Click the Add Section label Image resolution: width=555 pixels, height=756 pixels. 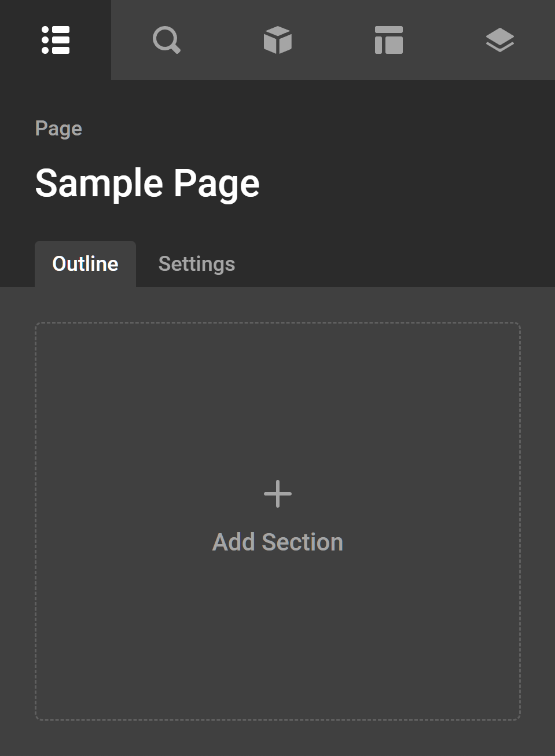point(278,542)
